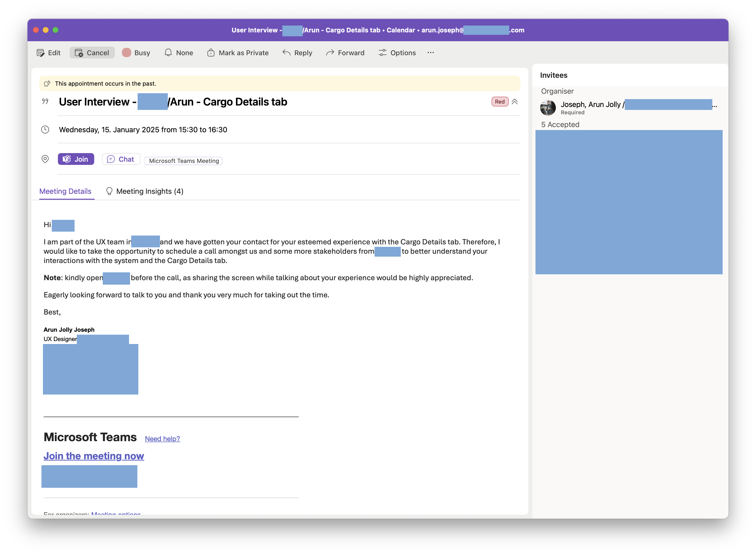Click the Invitees panel heading
Viewport: 756px width, 555px height.
554,75
